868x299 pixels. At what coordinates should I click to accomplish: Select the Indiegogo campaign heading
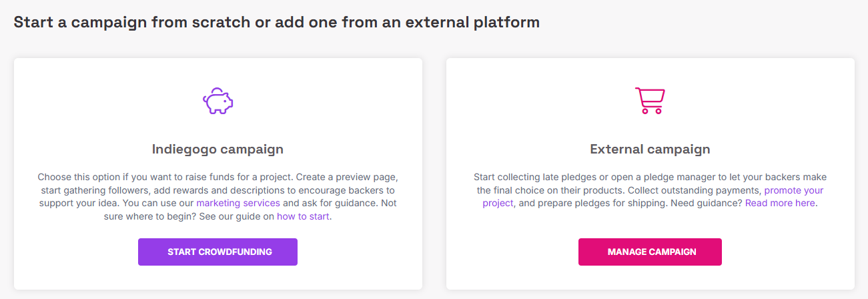pos(218,149)
